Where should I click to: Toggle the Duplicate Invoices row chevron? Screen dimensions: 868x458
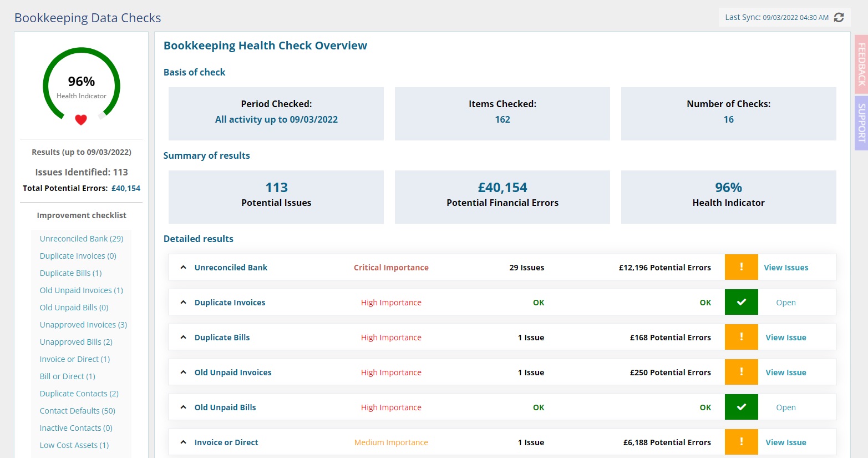183,303
